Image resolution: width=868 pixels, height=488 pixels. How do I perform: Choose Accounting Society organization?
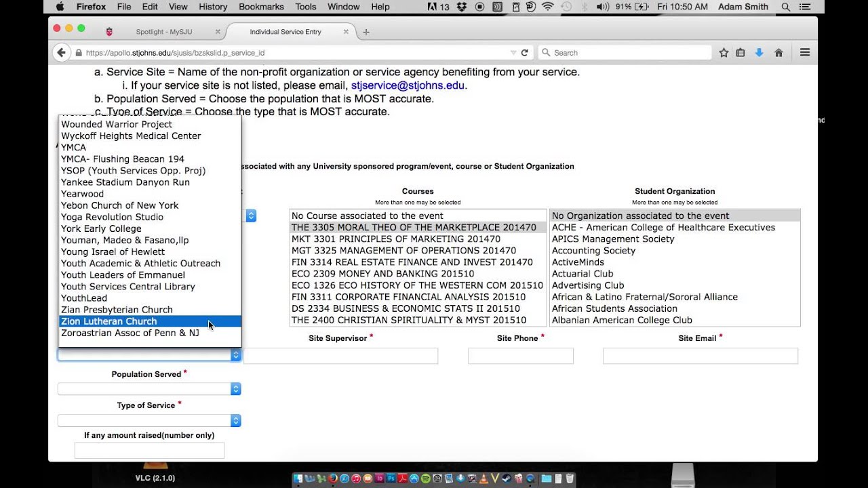tap(675, 250)
